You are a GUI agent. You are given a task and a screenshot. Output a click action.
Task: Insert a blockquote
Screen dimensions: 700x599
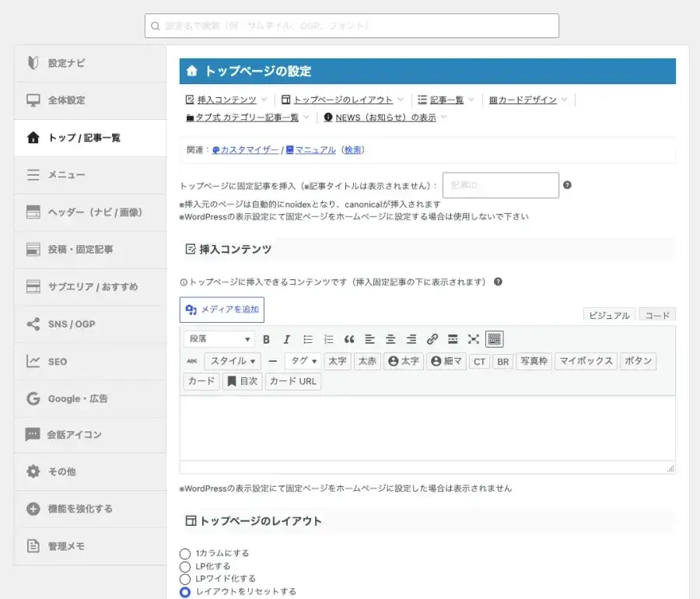pyautogui.click(x=349, y=340)
